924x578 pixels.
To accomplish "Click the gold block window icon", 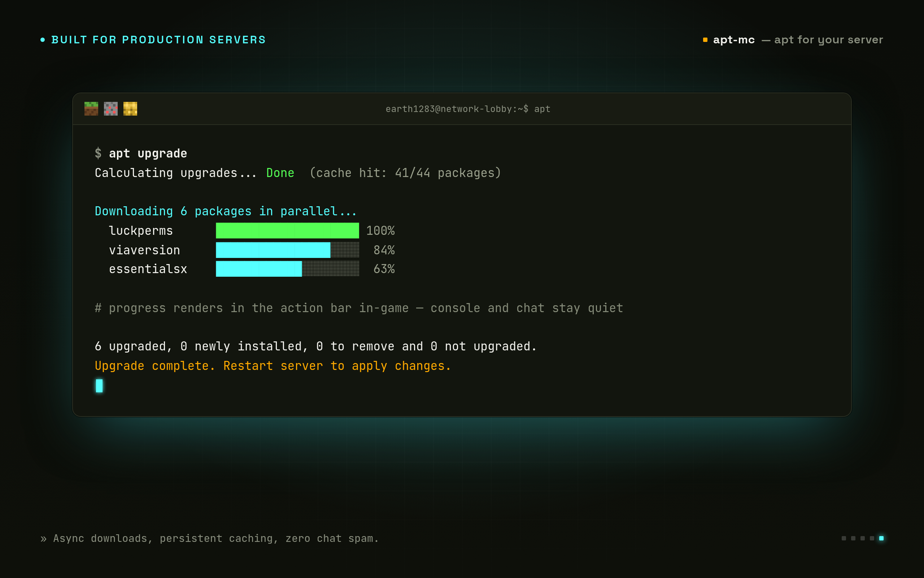I will coord(130,109).
